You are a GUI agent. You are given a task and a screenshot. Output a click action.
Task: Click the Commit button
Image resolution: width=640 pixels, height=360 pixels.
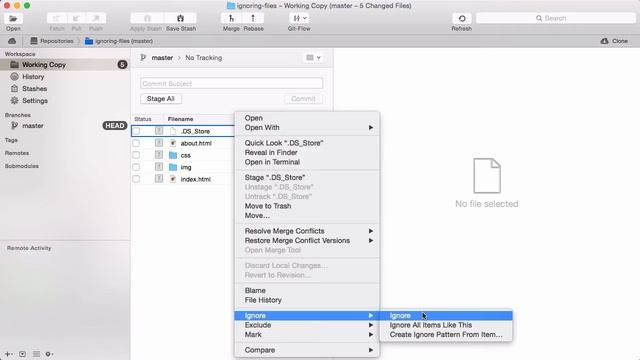pos(303,99)
